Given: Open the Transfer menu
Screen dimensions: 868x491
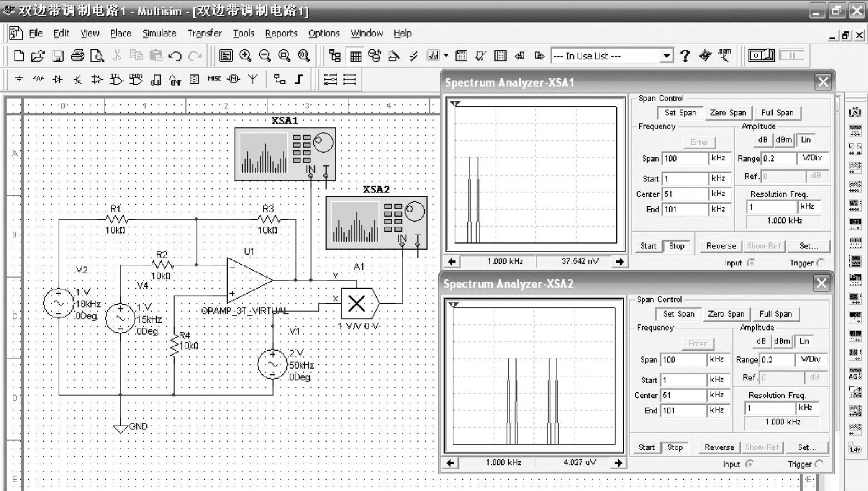Looking at the screenshot, I should (204, 34).
